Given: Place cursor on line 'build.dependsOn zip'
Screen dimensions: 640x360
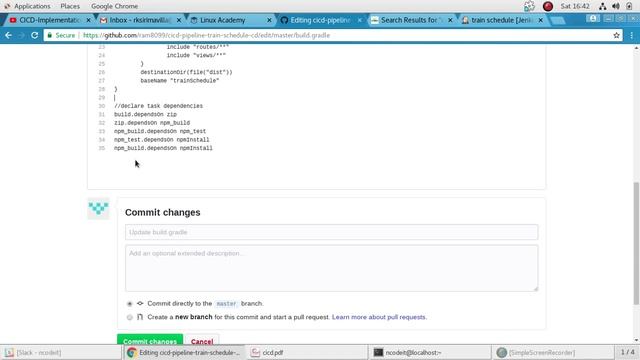Looking at the screenshot, I should 145,114.
